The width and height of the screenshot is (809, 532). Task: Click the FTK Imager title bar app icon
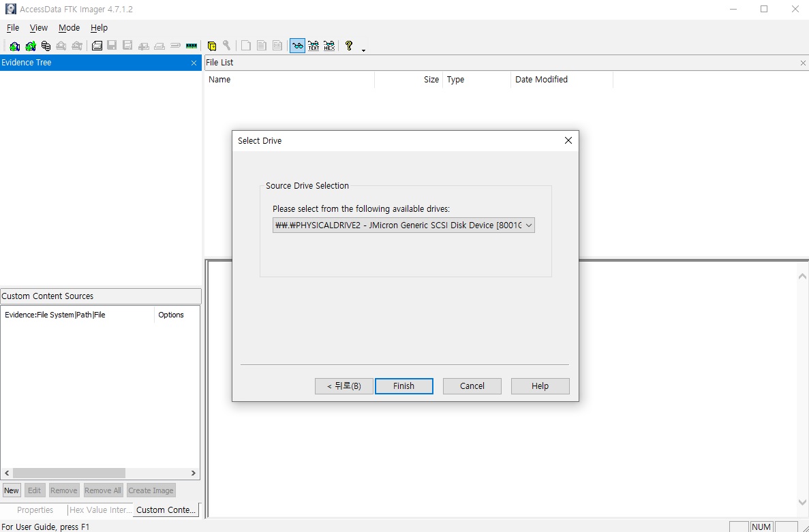[x=10, y=10]
